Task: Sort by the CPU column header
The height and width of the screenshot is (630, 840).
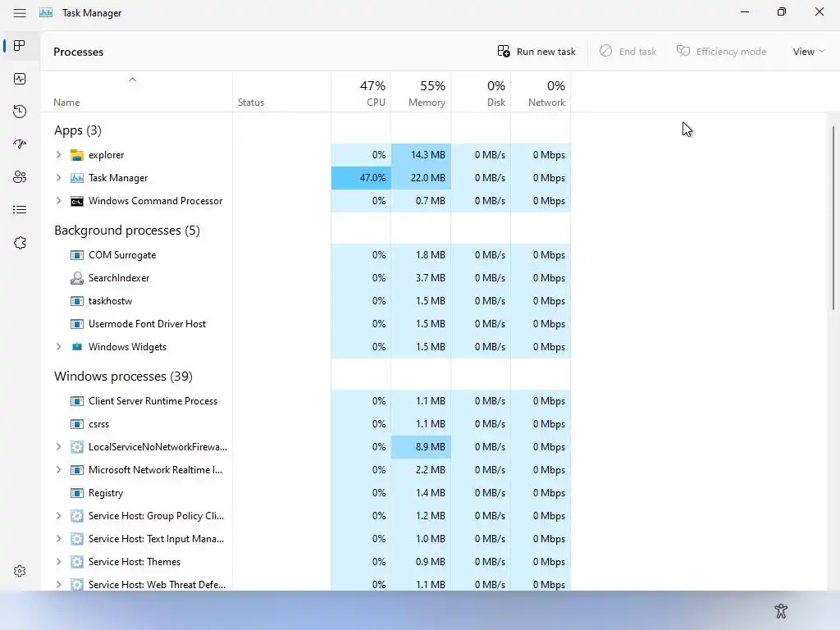Action: (361, 92)
